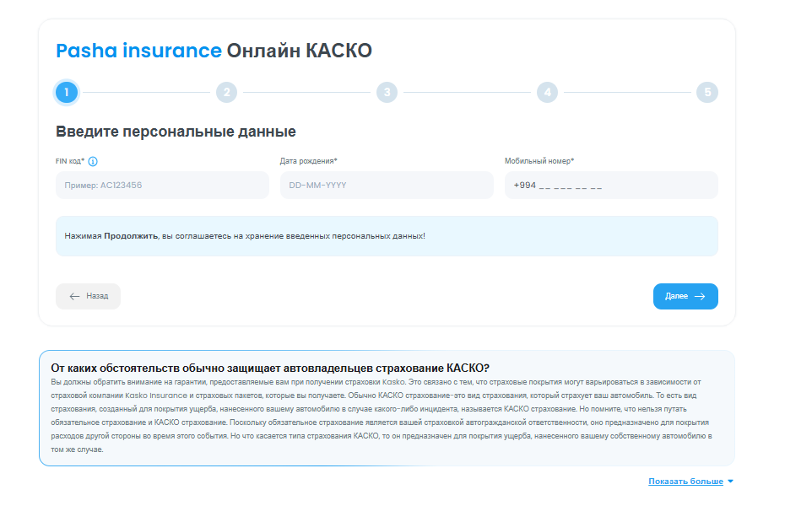812x522 pixels.
Task: Open the Показать больше link
Action: (685, 482)
